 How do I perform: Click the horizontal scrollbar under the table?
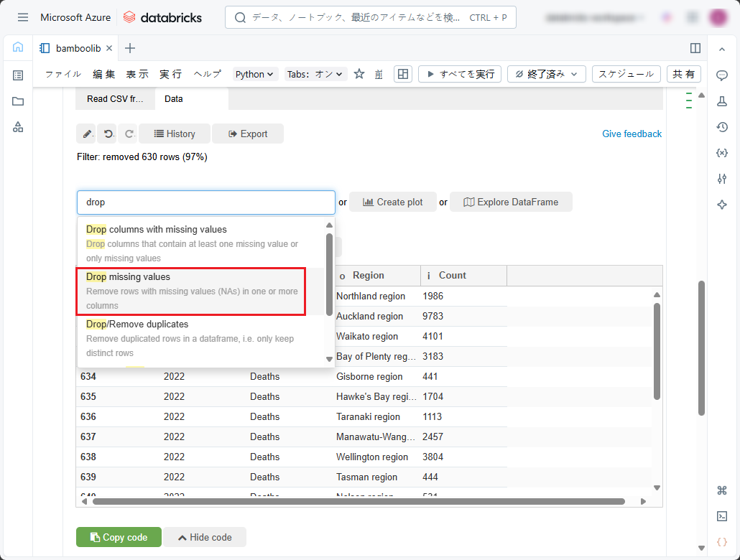click(x=359, y=501)
